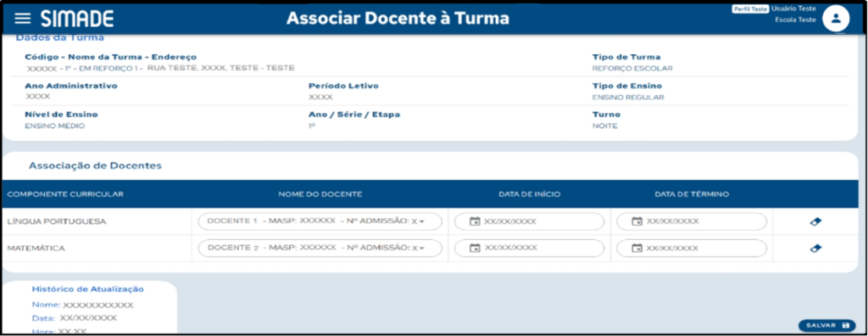868x336 pixels.
Task: Click the RUA TESTE class address text
Action: tap(221, 68)
